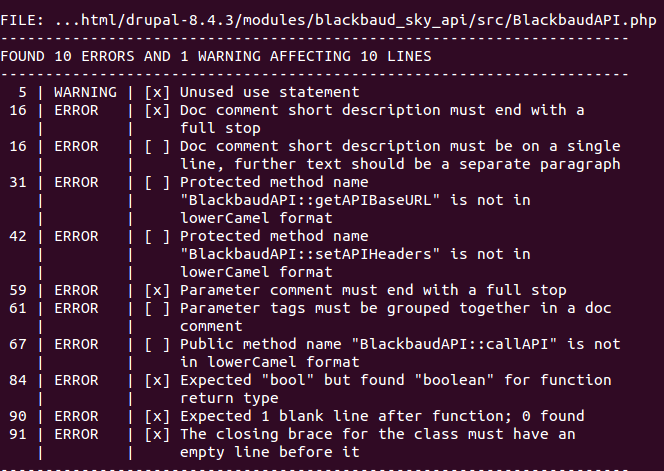Click the [x] marker for "Expected 1 blank line"

click(x=157, y=416)
